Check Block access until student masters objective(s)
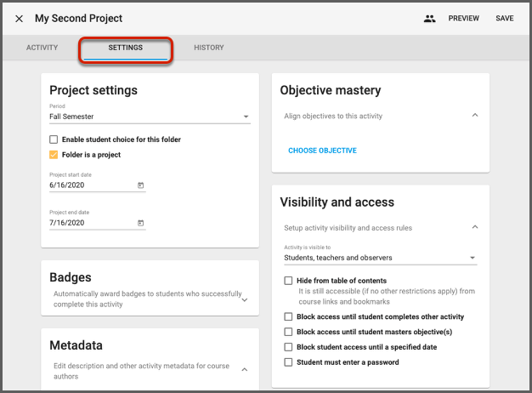The image size is (532, 393). 289,332
